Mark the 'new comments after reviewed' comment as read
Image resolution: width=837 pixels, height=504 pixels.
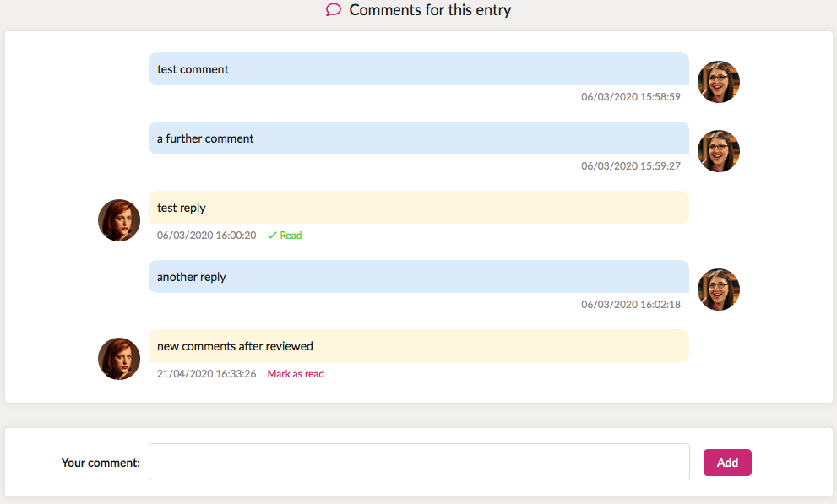coord(296,373)
